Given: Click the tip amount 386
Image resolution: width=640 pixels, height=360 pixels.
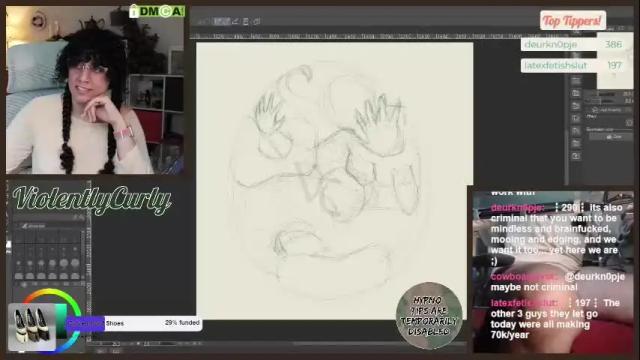Looking at the screenshot, I should [x=613, y=44].
